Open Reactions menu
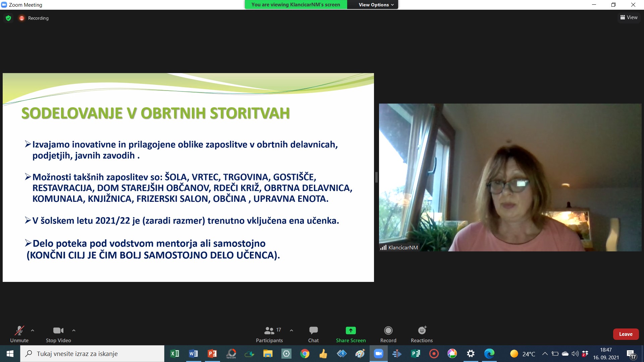Viewport: 644px width, 362px height. 422,334
